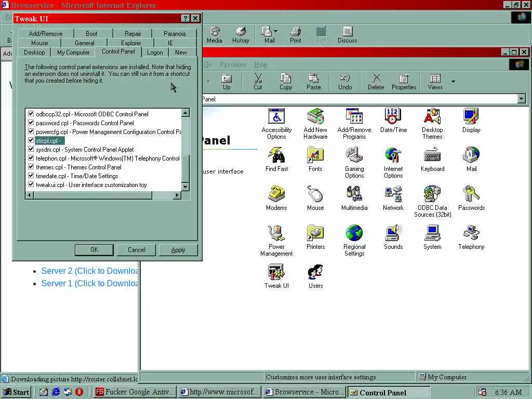Open Accessibility Options control panel icon

tap(276, 124)
